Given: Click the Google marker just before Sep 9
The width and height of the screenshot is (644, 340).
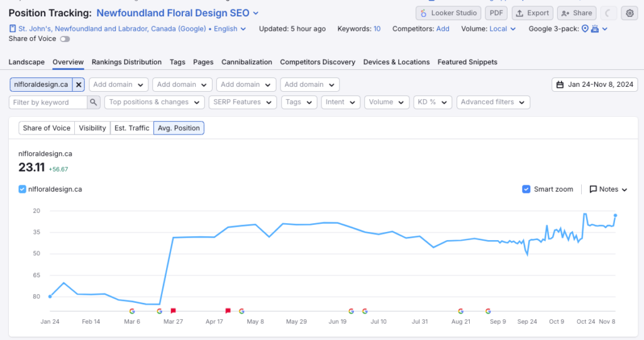Looking at the screenshot, I should [488, 311].
